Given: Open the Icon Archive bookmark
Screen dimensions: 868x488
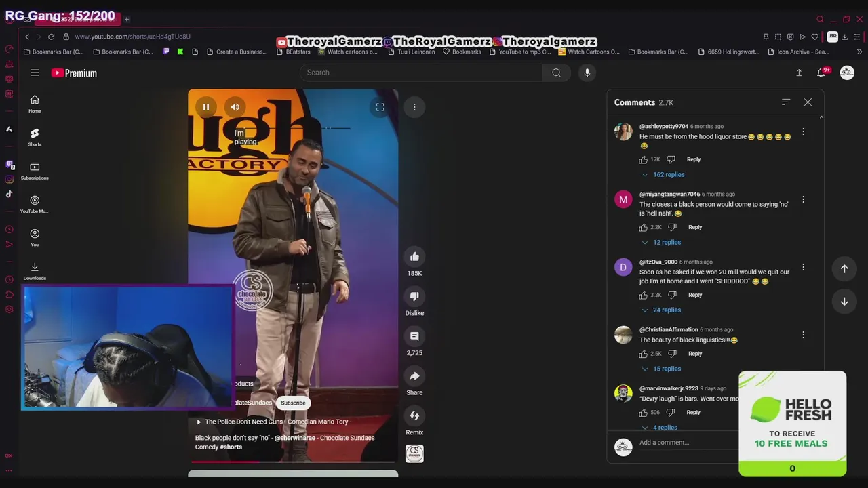Looking at the screenshot, I should pos(798,52).
